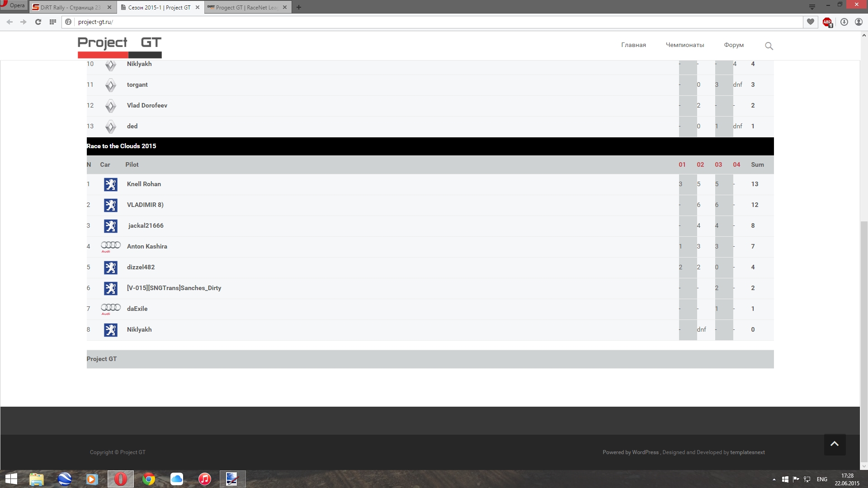868x488 pixels.
Task: Open the Opera tab menu dropdown
Action: click(x=811, y=7)
